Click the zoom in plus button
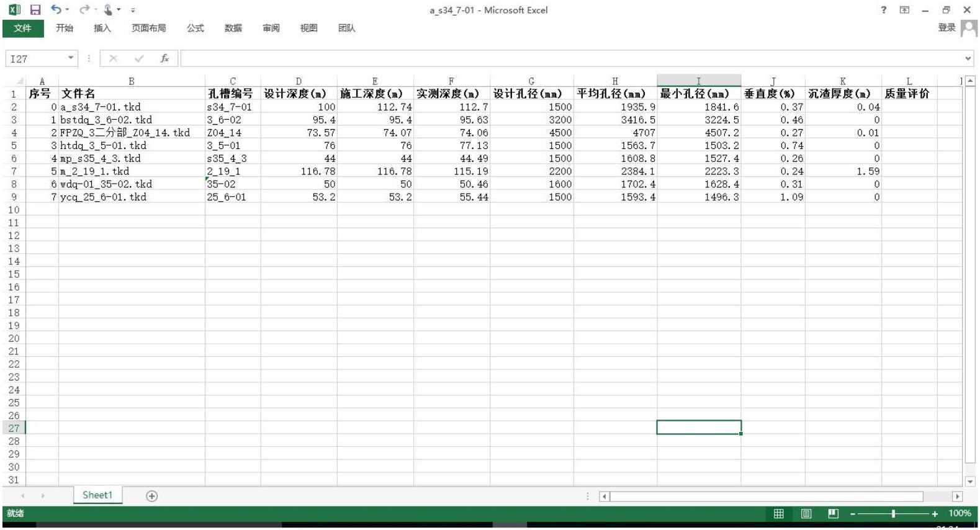Image resolution: width=980 pixels, height=530 pixels. 934,514
